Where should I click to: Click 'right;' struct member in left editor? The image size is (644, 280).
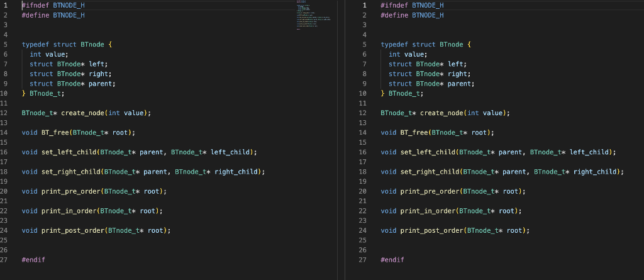100,74
